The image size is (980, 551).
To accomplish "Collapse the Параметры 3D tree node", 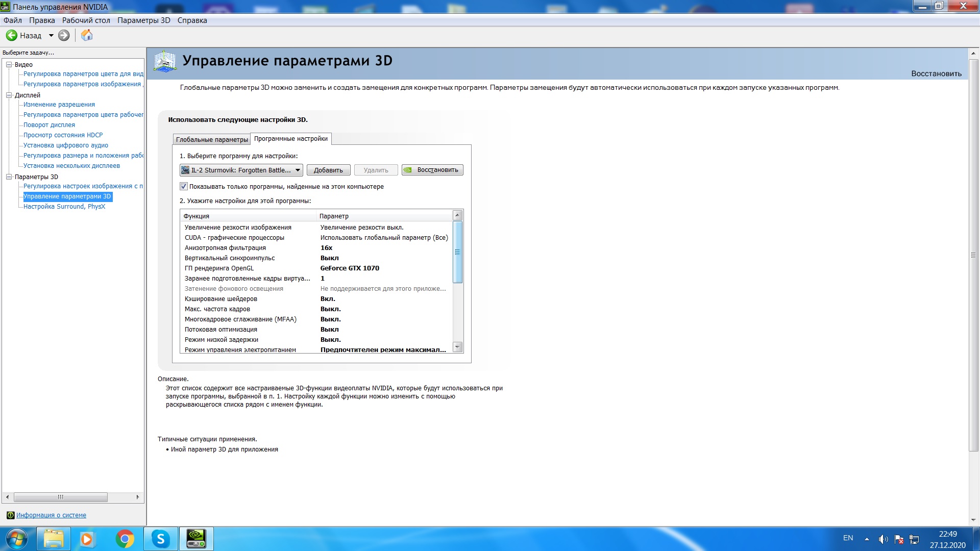I will tap(9, 177).
